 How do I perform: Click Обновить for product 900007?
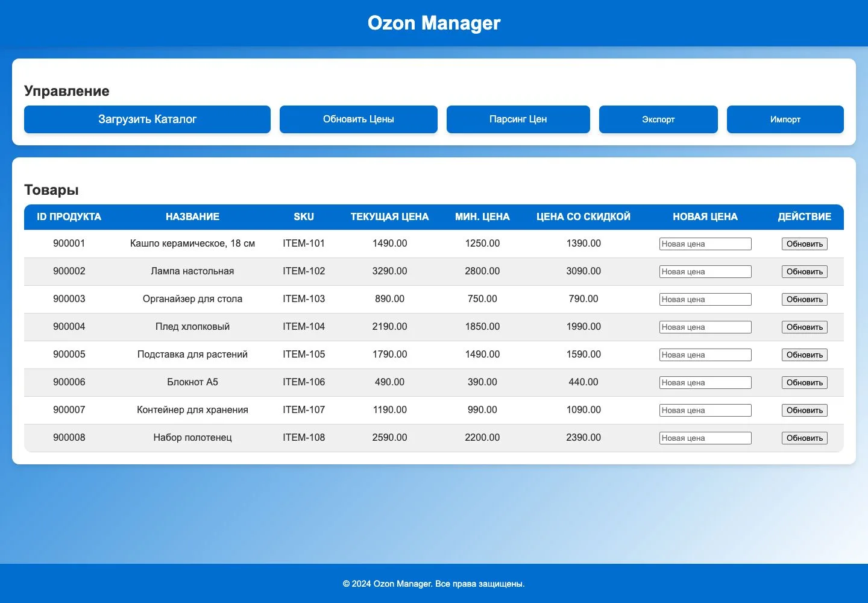point(805,410)
